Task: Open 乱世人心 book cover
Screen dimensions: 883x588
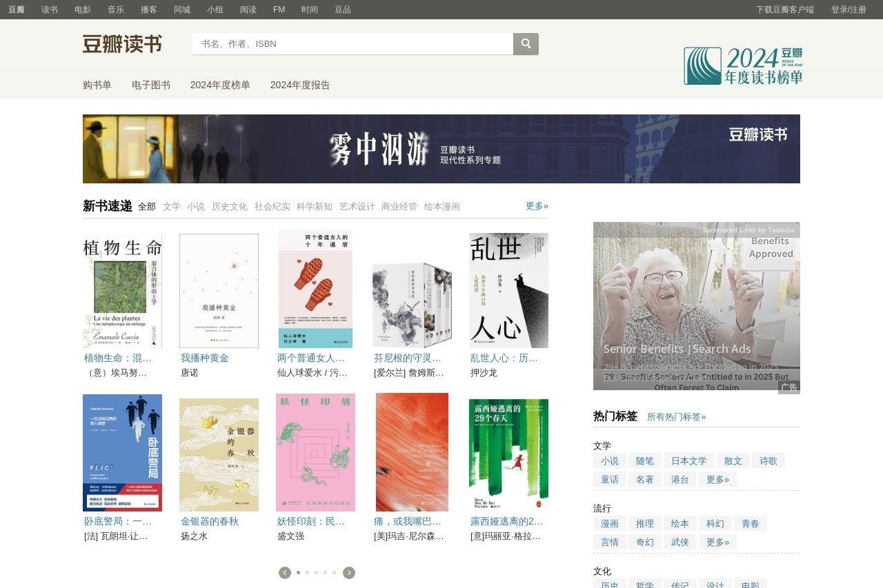Action: (x=508, y=290)
